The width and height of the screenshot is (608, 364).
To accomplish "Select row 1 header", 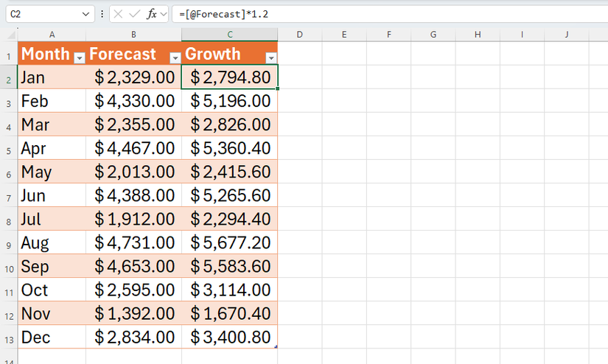I will 9,54.
